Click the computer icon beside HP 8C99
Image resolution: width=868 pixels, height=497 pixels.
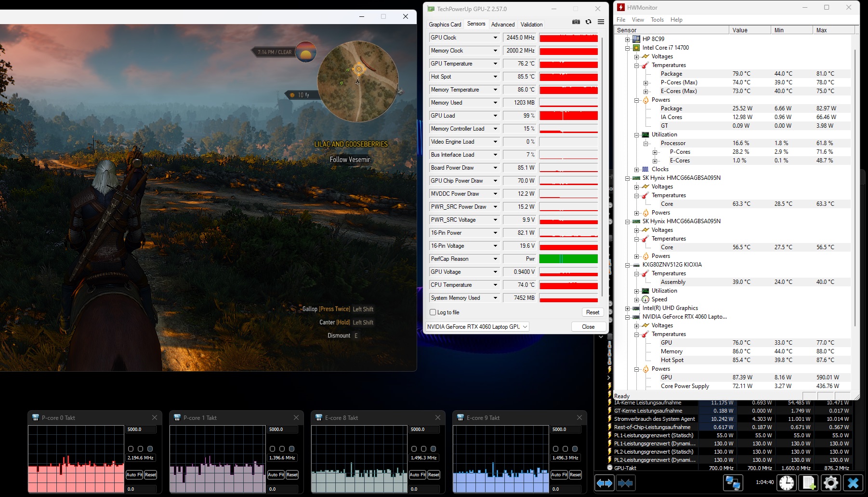tap(636, 39)
